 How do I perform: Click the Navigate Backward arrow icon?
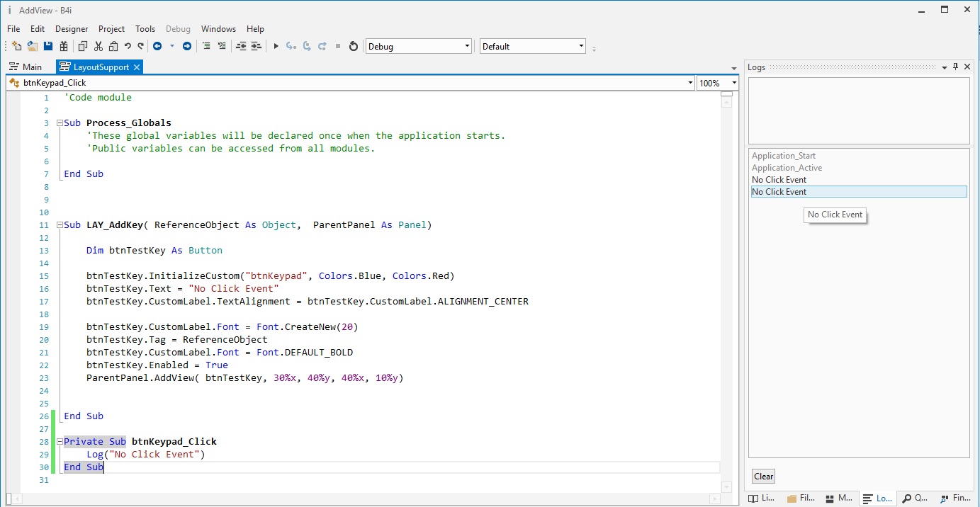[157, 46]
